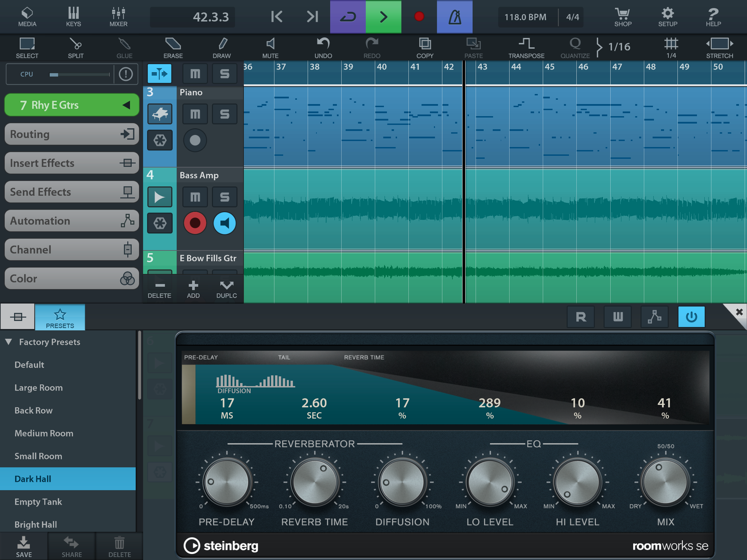Screen dimensions: 747x560
Task: Click the Reverb Time knob
Action: [314, 482]
